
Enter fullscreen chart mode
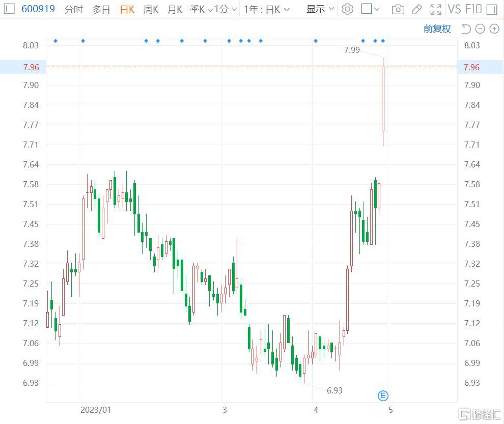(436, 9)
